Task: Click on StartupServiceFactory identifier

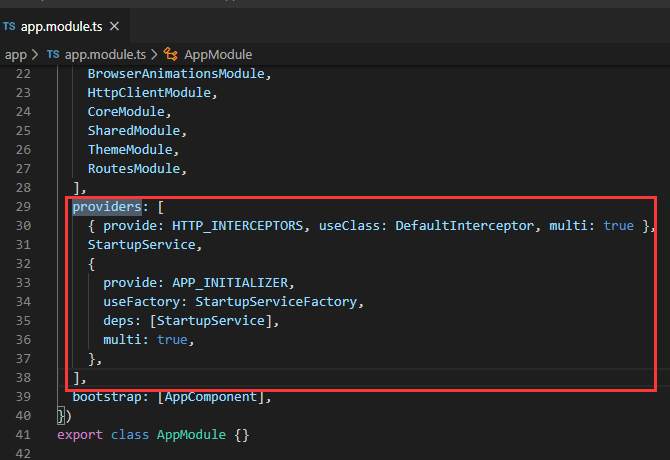Action: [276, 302]
